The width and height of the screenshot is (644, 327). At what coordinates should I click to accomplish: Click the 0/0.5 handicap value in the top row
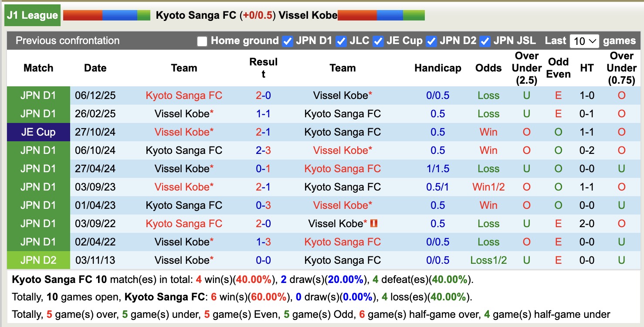click(437, 95)
